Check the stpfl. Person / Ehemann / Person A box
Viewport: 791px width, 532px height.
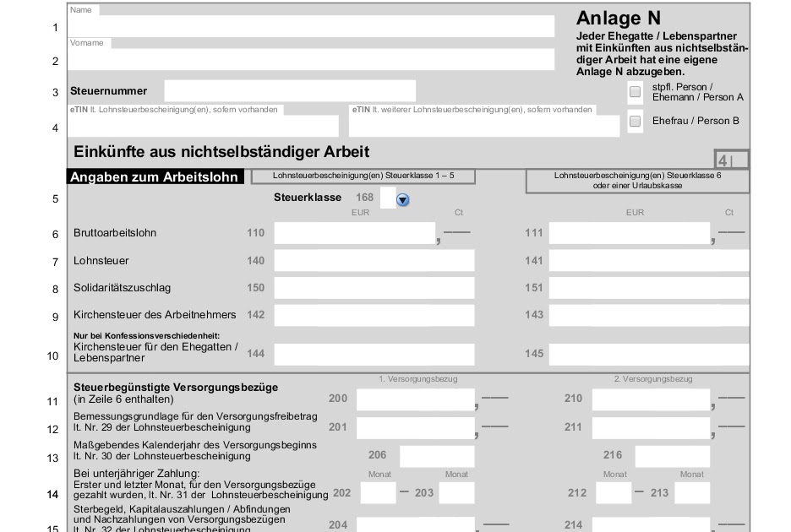coord(636,92)
